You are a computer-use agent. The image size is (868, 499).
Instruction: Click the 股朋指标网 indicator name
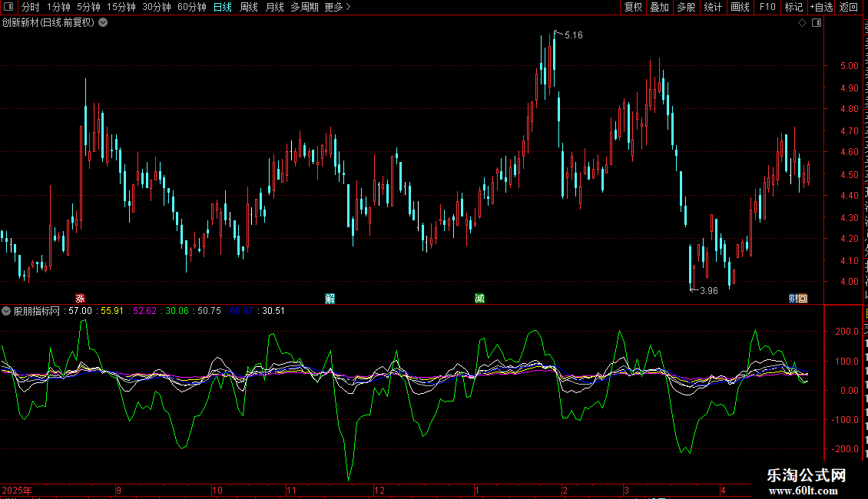37,311
